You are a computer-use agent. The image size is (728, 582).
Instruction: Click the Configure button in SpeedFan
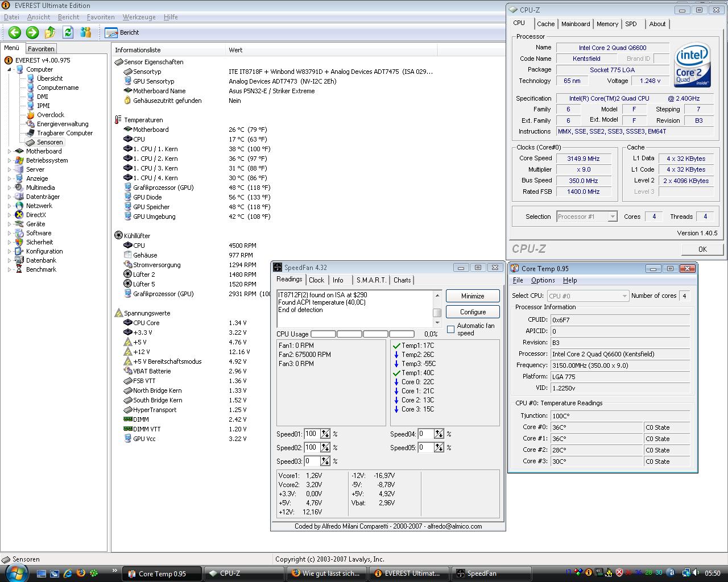473,312
